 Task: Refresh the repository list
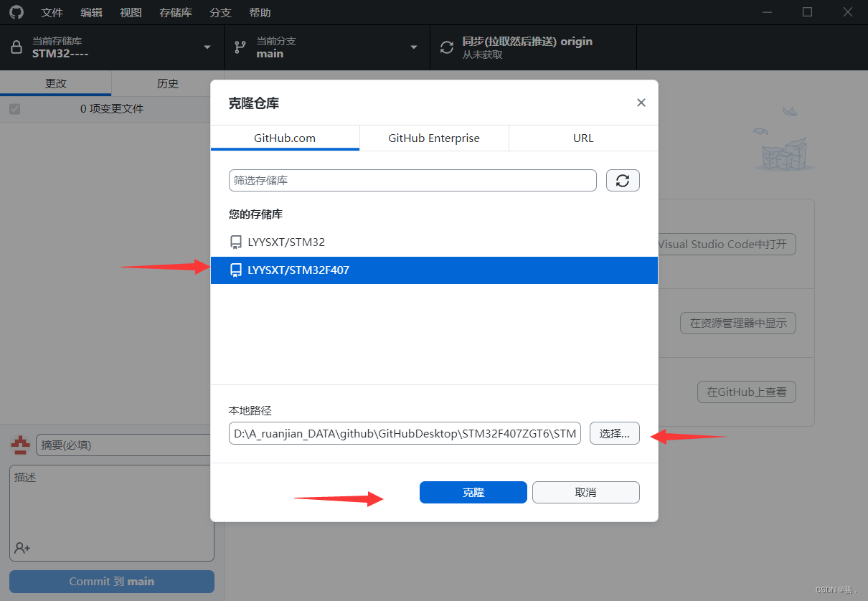click(623, 181)
